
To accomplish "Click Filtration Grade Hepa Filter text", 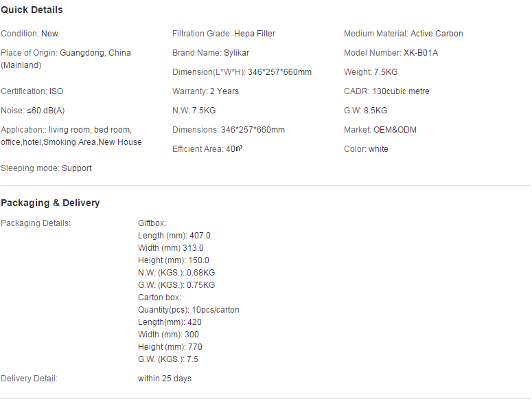I will click(x=224, y=34).
